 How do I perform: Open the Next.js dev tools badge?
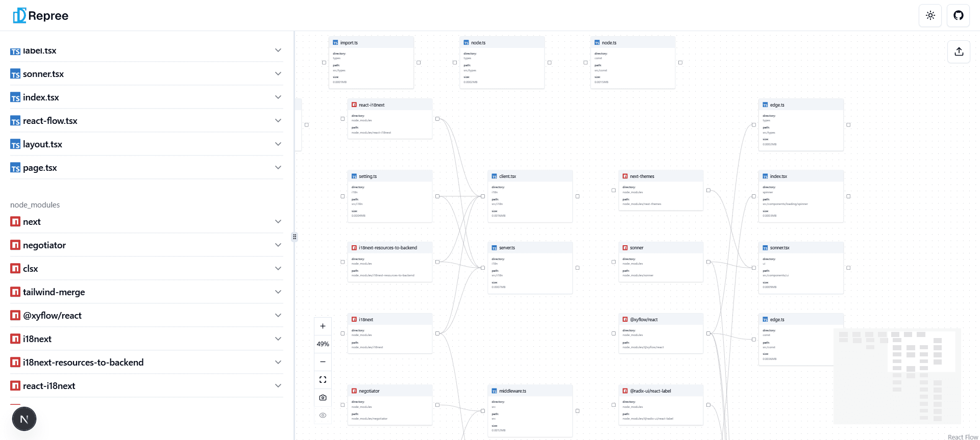pyautogui.click(x=24, y=419)
